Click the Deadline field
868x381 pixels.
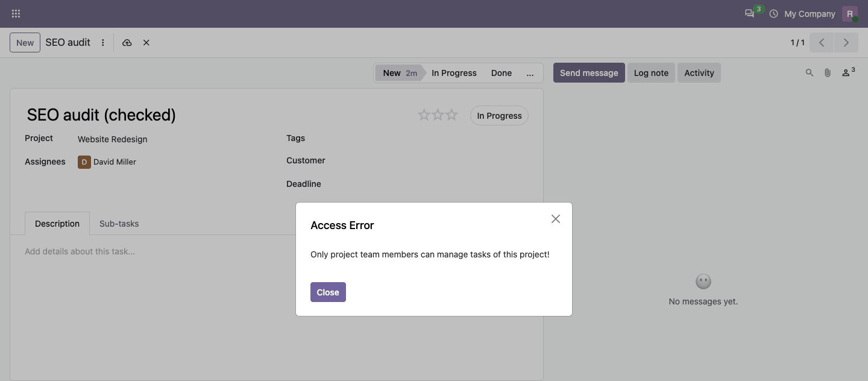pyautogui.click(x=433, y=184)
